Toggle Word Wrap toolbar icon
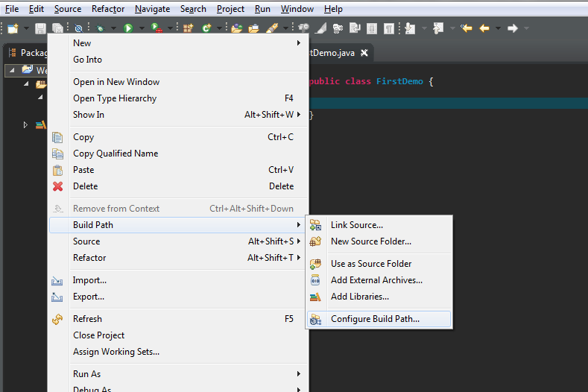The width and height of the screenshot is (588, 392). tap(355, 28)
